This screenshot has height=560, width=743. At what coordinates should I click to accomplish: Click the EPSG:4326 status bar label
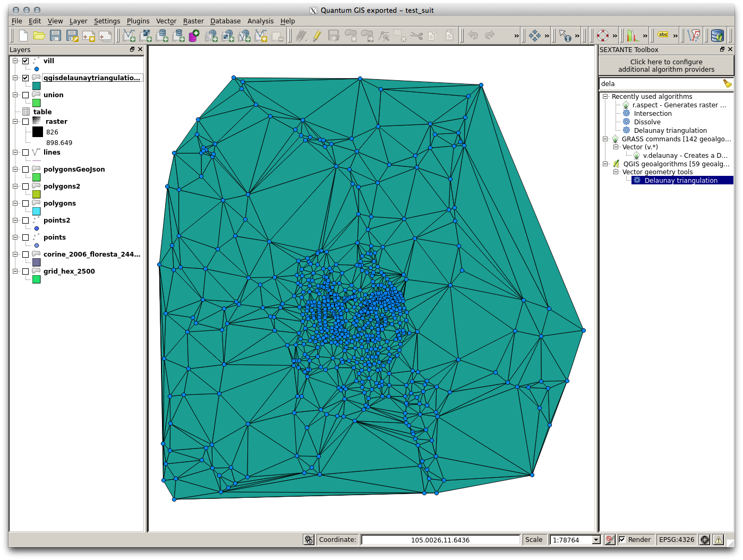point(676,540)
